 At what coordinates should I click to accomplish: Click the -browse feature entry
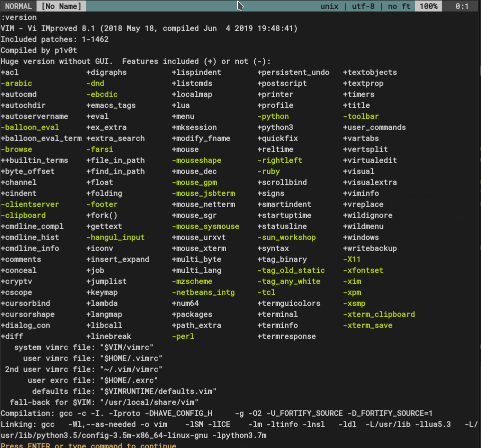(16, 149)
